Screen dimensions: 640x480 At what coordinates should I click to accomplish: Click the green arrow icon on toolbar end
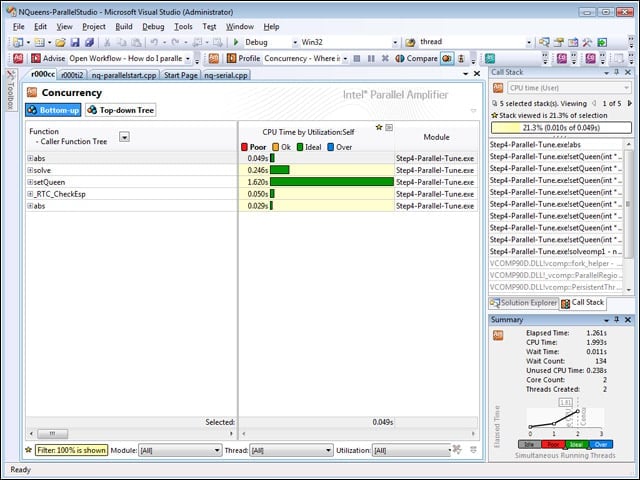click(602, 42)
